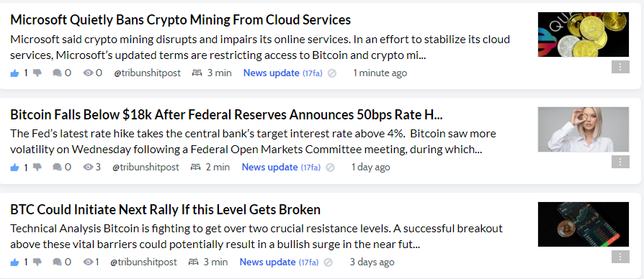Viewport: 644px width, 279px height.
Task: Visit @tribunshitpost profile on Microsoft post
Action: coord(147,73)
